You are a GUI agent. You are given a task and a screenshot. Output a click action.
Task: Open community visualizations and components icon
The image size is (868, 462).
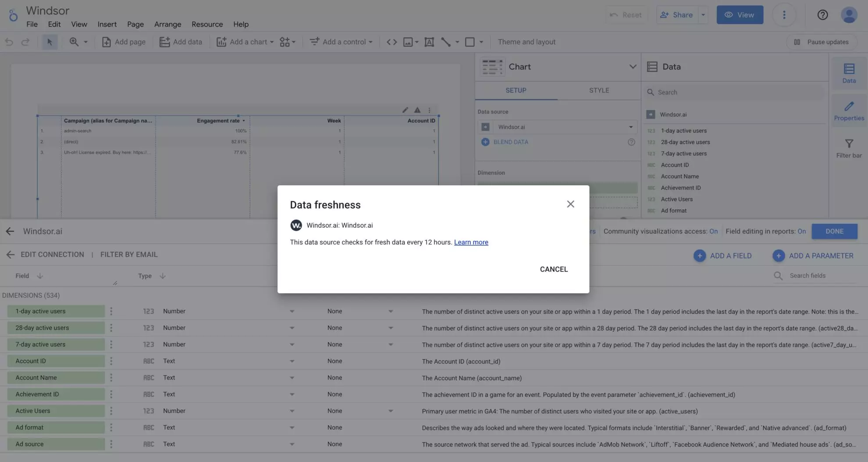click(x=288, y=42)
